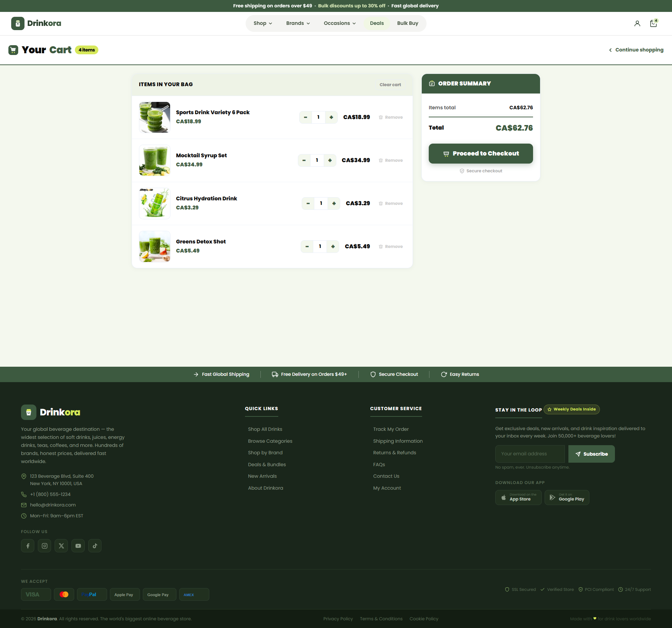Open Track My Order link
The height and width of the screenshot is (628, 672).
tap(391, 429)
